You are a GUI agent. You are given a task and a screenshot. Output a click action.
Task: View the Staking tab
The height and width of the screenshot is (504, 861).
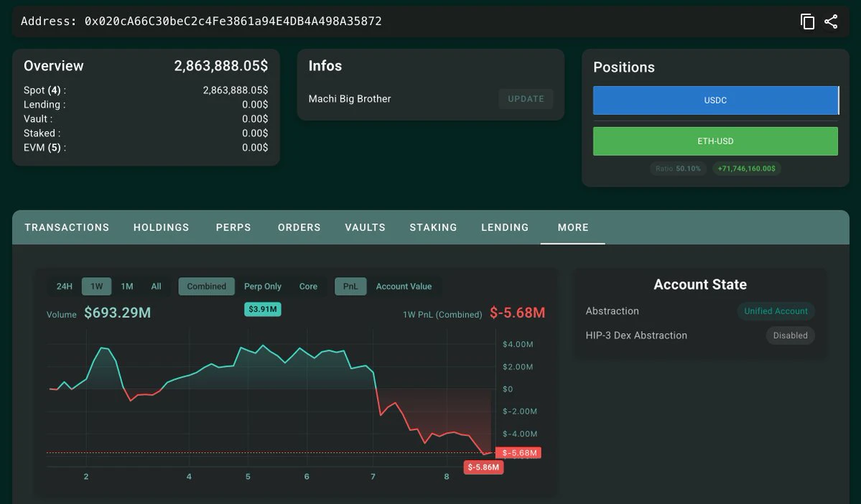433,228
